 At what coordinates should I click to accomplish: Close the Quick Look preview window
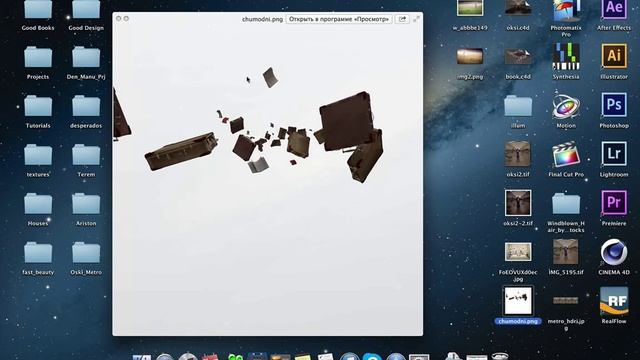[x=118, y=18]
